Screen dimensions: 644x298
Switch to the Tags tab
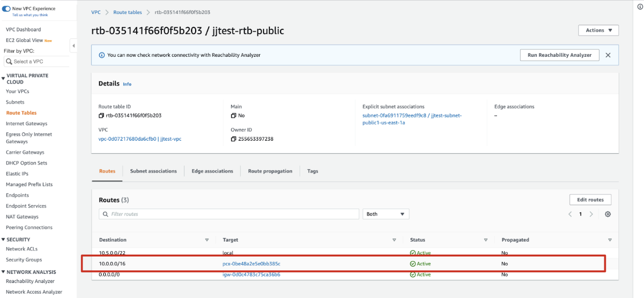point(313,171)
